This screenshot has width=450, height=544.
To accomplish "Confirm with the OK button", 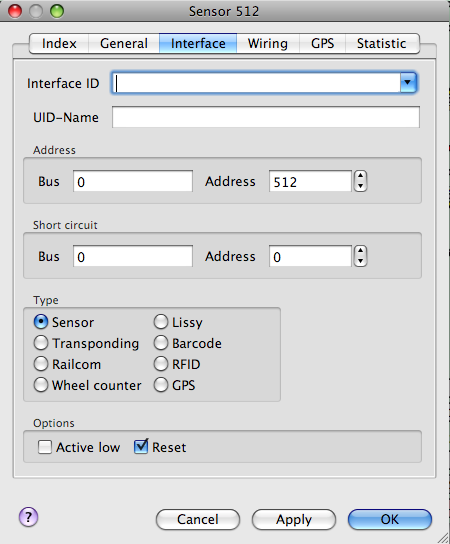I will [390, 519].
